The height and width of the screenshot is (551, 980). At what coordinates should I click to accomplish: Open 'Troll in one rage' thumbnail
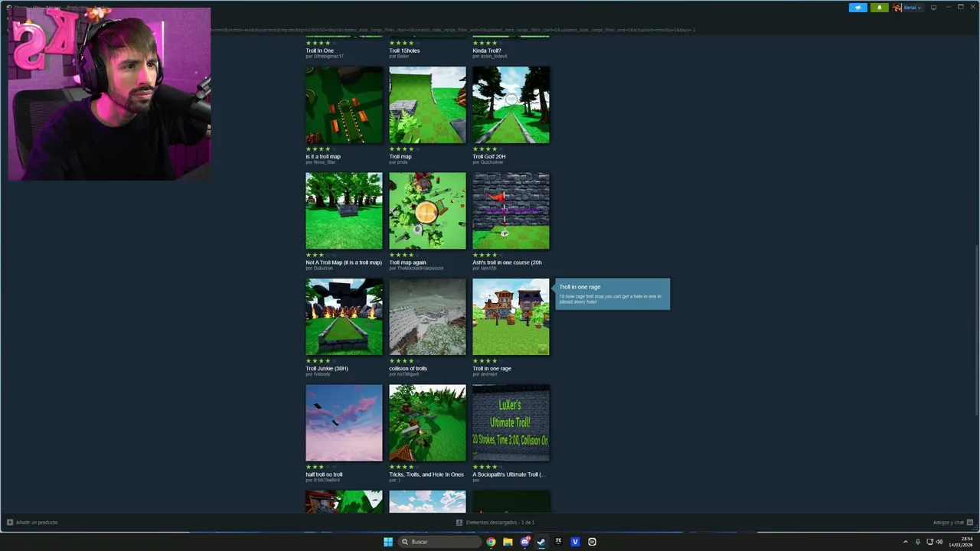pyautogui.click(x=511, y=317)
